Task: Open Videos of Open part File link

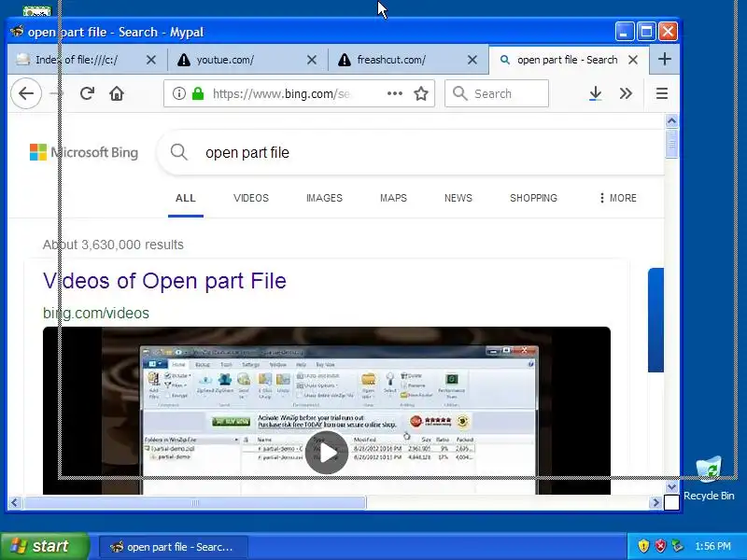Action: [164, 281]
